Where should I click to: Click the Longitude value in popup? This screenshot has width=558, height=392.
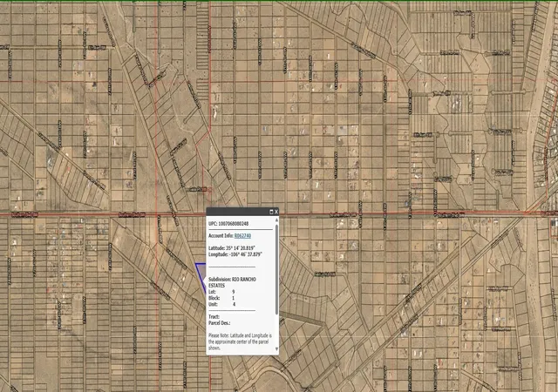(246, 254)
